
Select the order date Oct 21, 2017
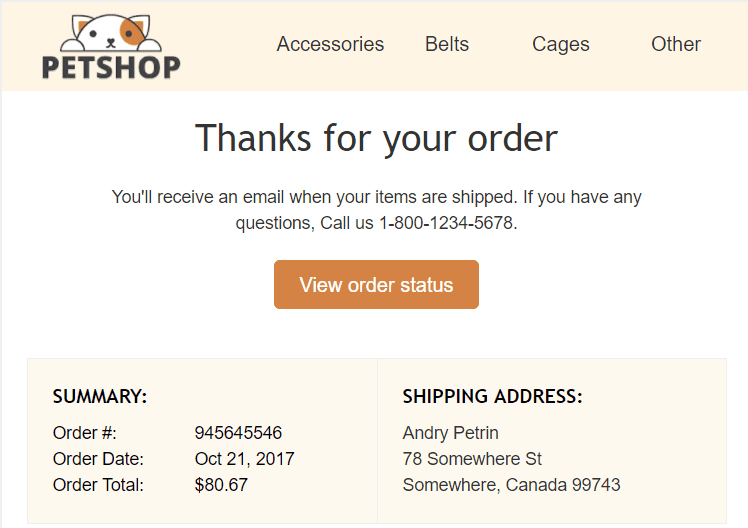point(244,459)
